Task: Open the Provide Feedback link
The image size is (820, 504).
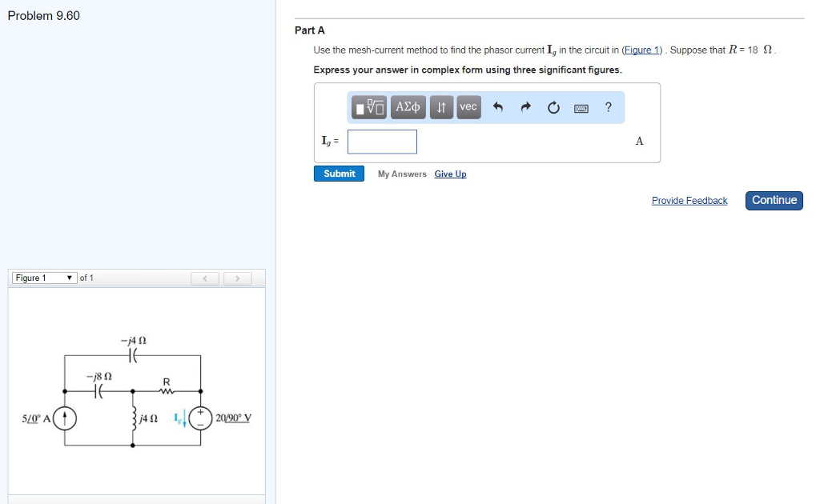Action: pyautogui.click(x=689, y=200)
